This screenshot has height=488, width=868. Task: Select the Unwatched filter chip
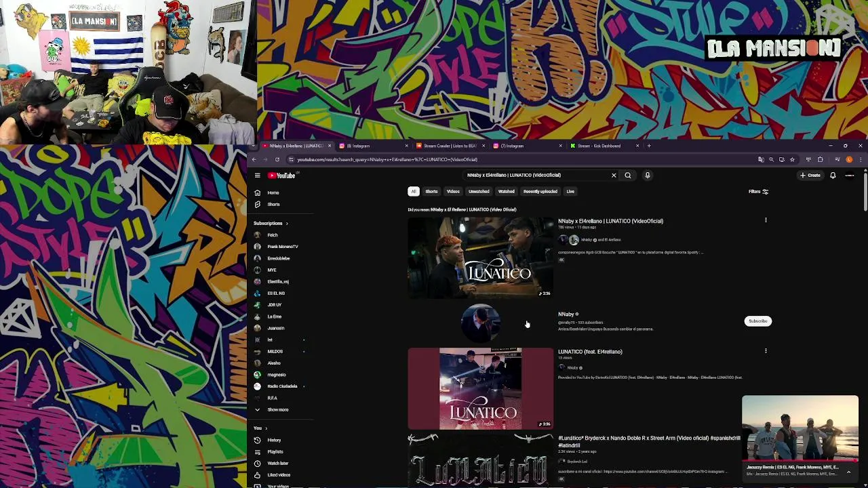pyautogui.click(x=479, y=192)
